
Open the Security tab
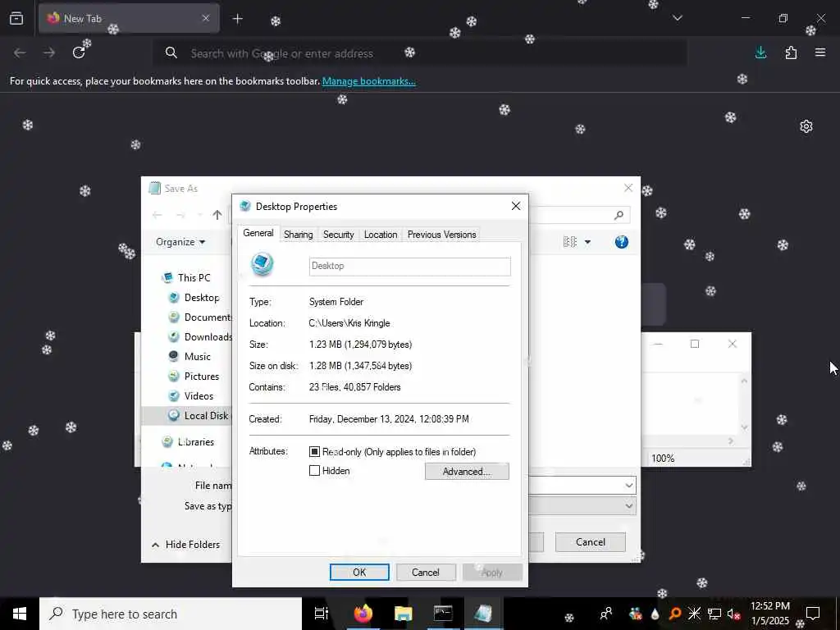pyautogui.click(x=338, y=235)
